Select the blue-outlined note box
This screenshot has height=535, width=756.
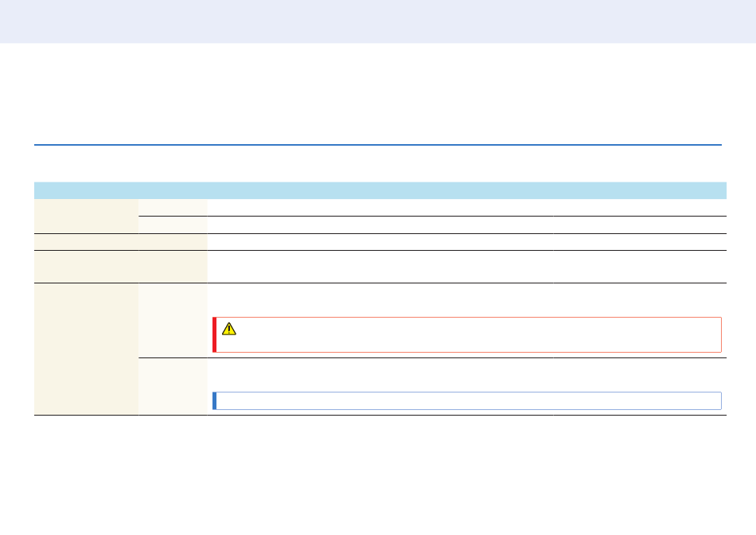pos(467,401)
